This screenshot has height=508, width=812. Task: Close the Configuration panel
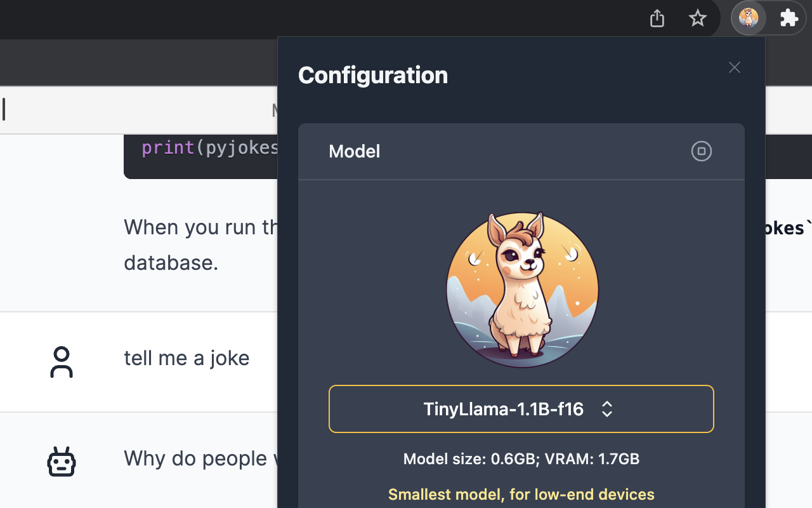point(735,67)
